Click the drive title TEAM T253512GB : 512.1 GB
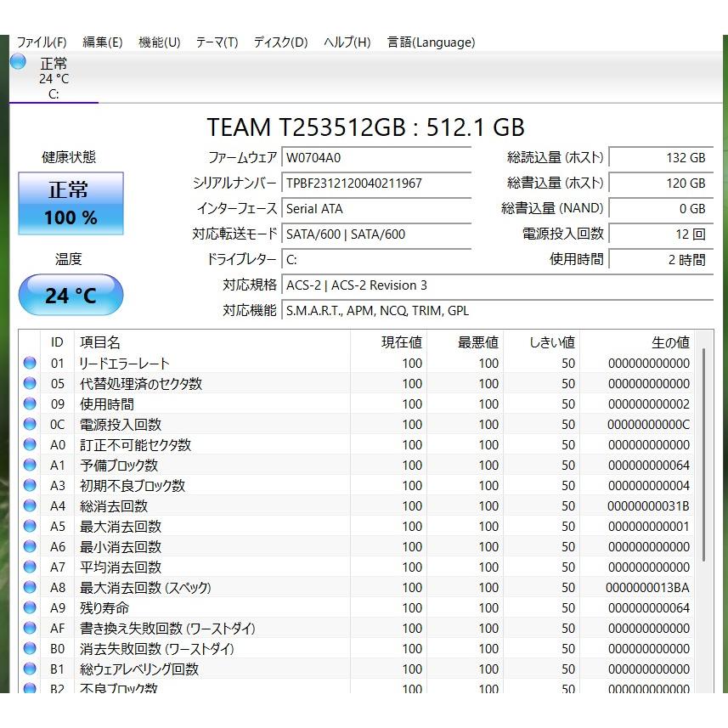The image size is (728, 728). tap(365, 127)
